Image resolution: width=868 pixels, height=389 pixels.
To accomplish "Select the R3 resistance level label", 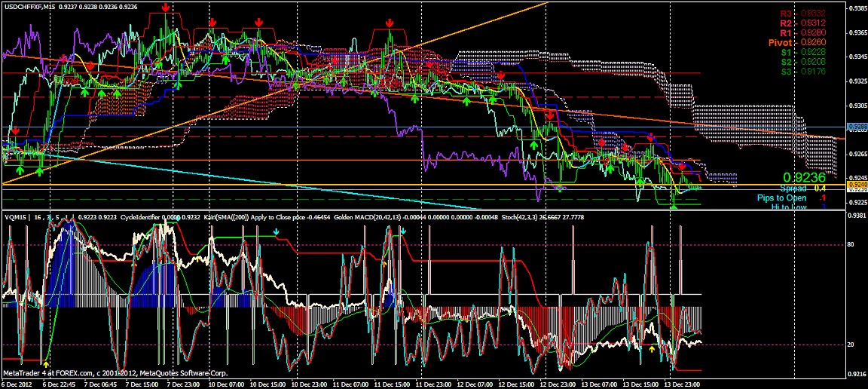I will point(786,14).
